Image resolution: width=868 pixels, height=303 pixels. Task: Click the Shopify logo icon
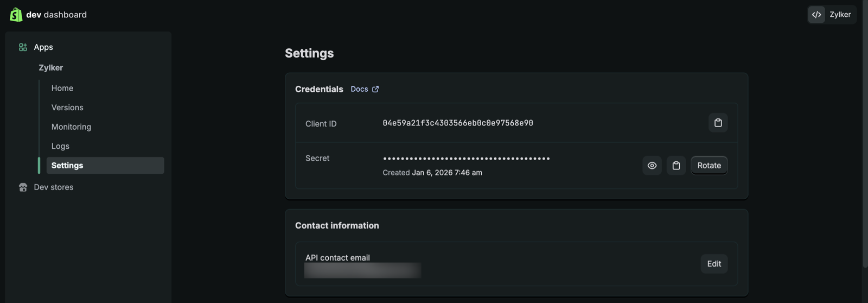pyautogui.click(x=16, y=15)
